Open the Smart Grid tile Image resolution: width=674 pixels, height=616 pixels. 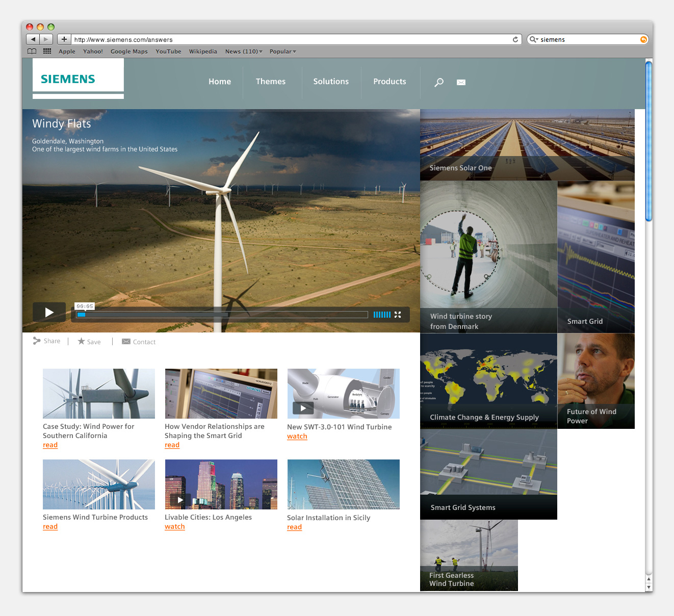coord(596,257)
